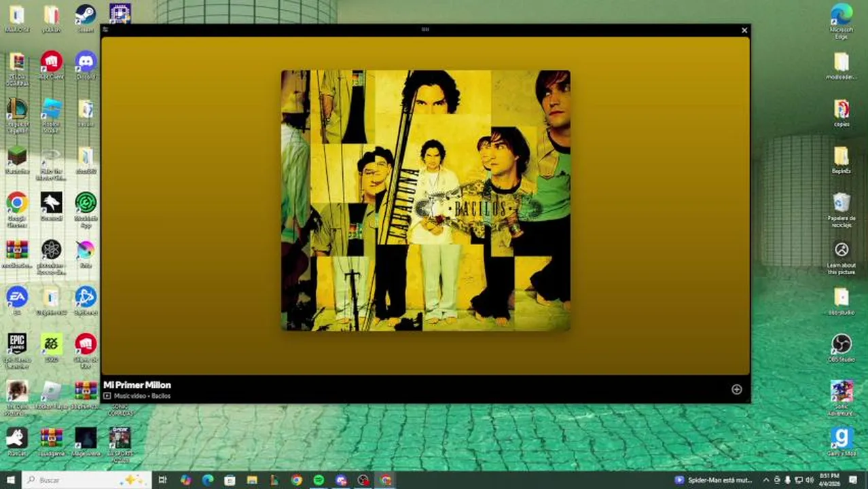Close the music player mini window
This screenshot has width=868, height=489.
(744, 30)
